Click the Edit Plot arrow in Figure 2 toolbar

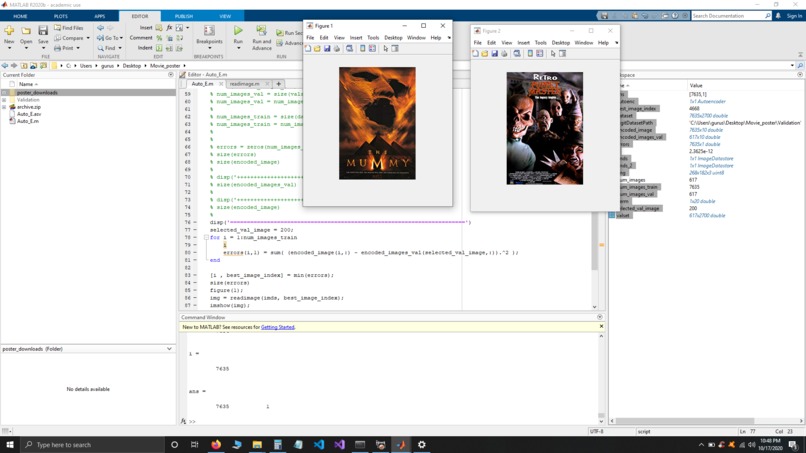tap(553, 53)
